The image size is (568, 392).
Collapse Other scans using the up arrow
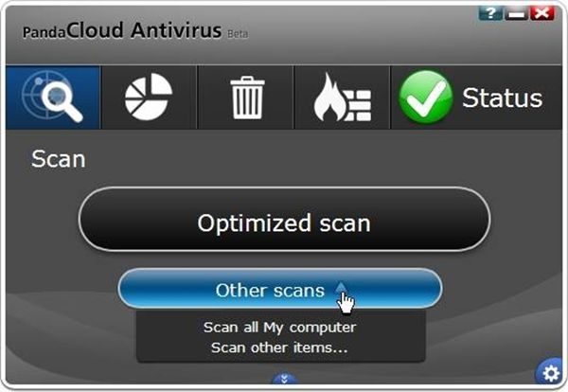(341, 288)
